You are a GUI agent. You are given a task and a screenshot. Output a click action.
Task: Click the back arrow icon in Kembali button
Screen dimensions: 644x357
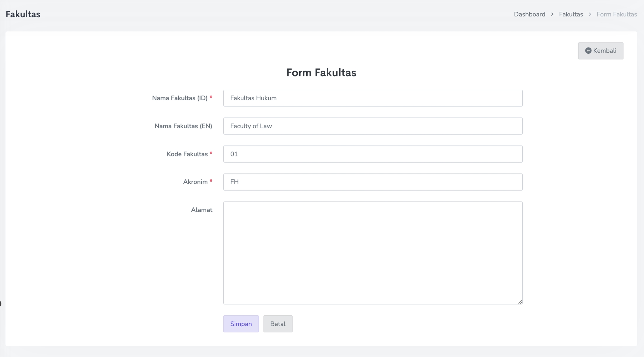coord(588,51)
